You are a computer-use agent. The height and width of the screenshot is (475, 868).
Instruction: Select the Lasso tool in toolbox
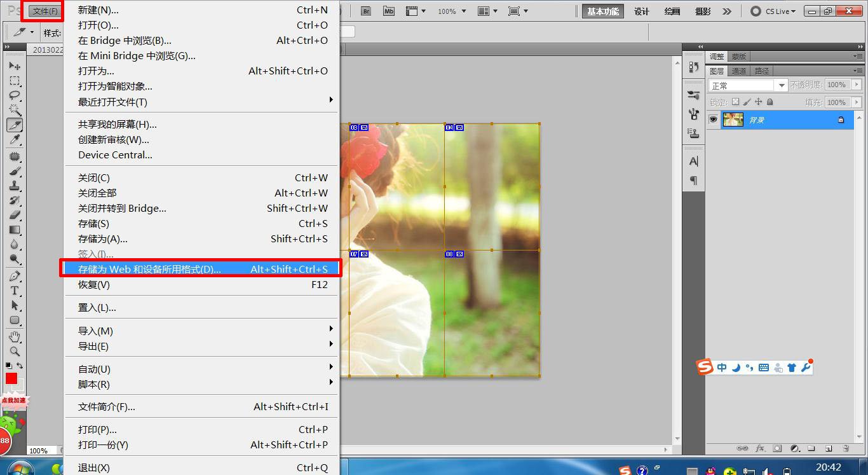point(15,95)
